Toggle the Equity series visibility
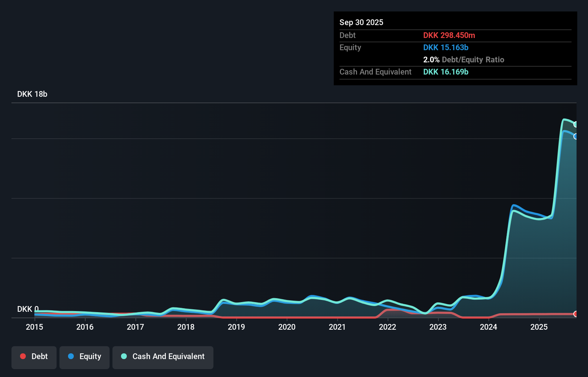The image size is (588, 377). [x=84, y=356]
